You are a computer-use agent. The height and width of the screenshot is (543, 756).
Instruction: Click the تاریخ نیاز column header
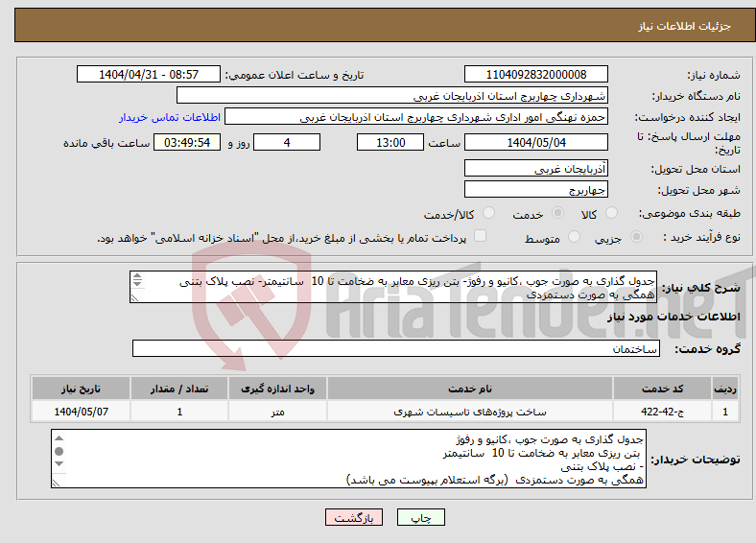[81, 389]
